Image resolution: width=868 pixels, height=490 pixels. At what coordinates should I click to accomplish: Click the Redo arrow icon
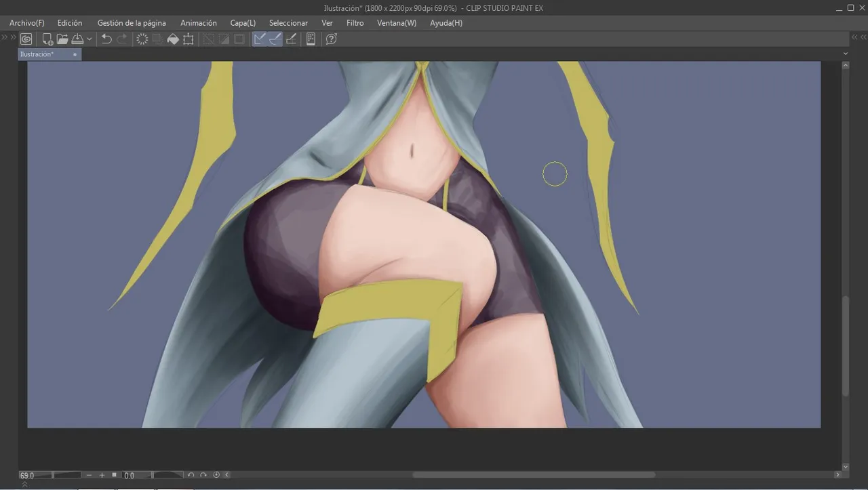coord(122,39)
